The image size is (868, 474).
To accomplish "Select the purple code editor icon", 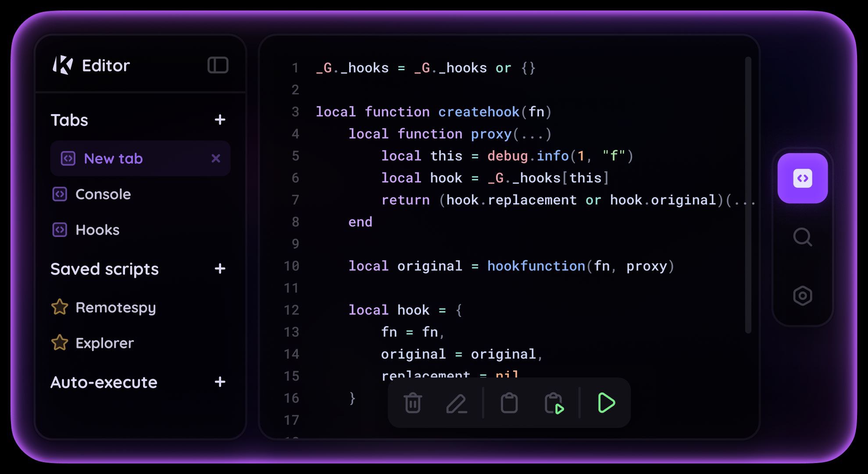I will point(802,178).
